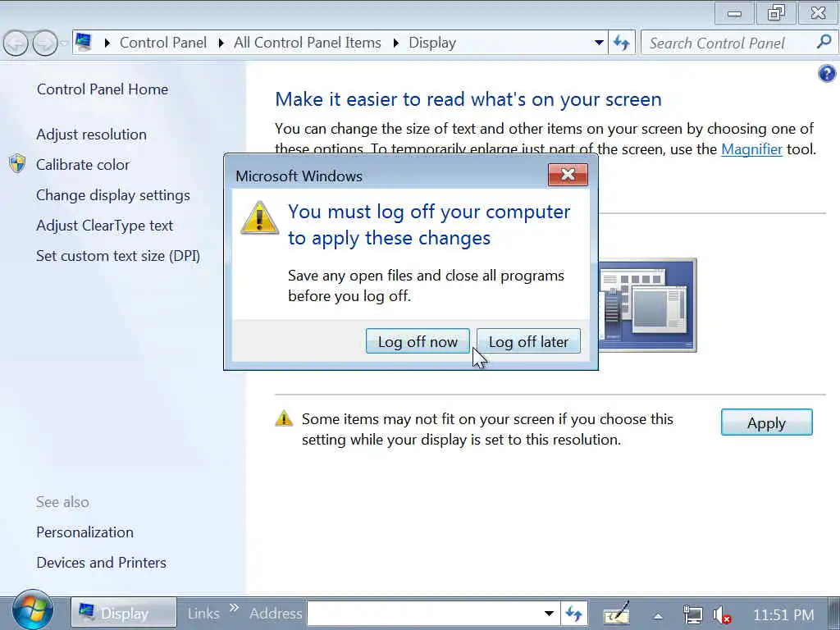Click the Back navigation arrow
This screenshot has height=630, width=840.
16,43
